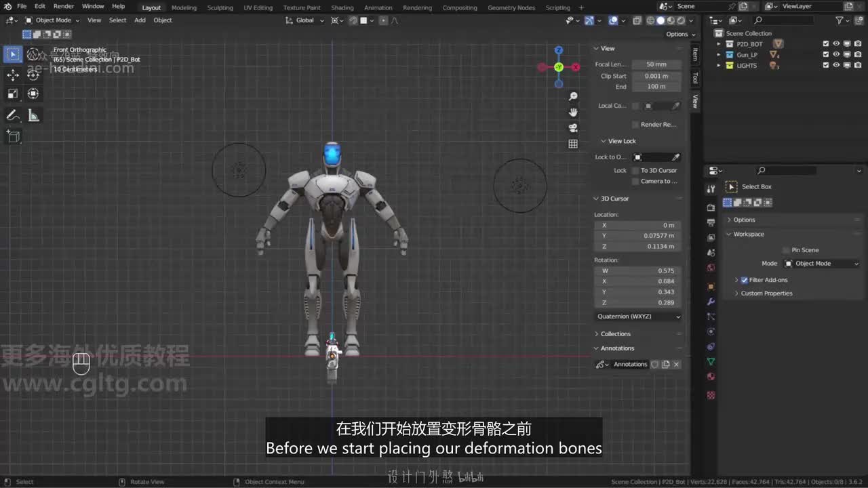Toggle proportional editing in the header
Viewport: 868px width, 488px height.
tap(383, 20)
